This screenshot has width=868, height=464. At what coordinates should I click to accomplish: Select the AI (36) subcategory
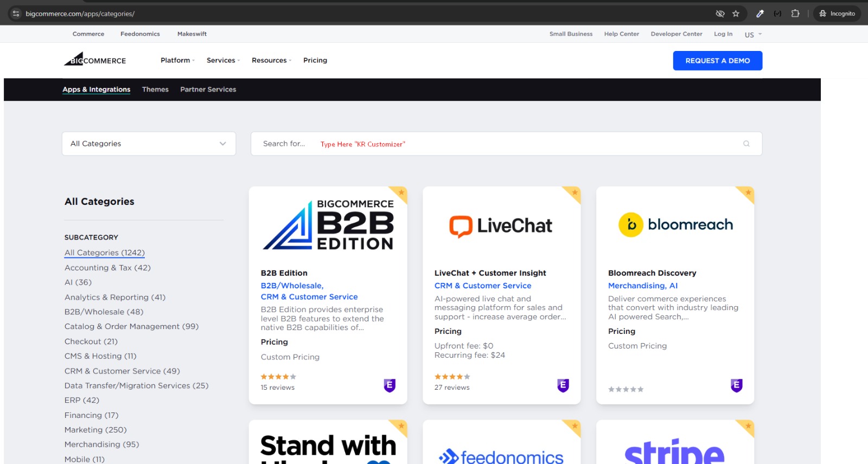coord(78,282)
